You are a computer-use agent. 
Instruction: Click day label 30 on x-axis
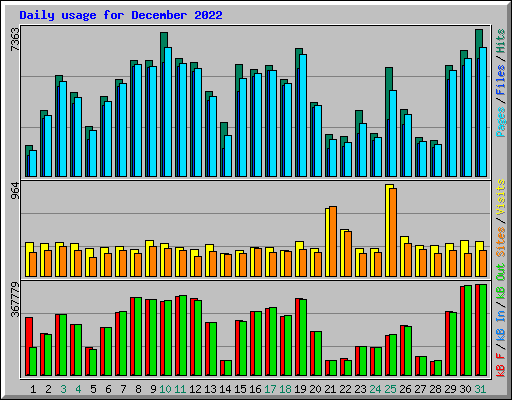click(465, 389)
